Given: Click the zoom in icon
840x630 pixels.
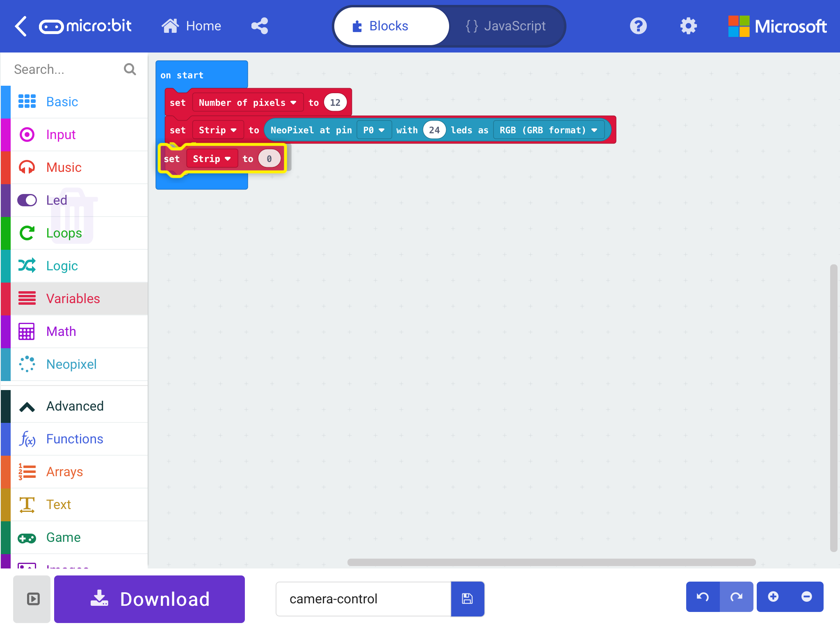Looking at the screenshot, I should (x=774, y=597).
